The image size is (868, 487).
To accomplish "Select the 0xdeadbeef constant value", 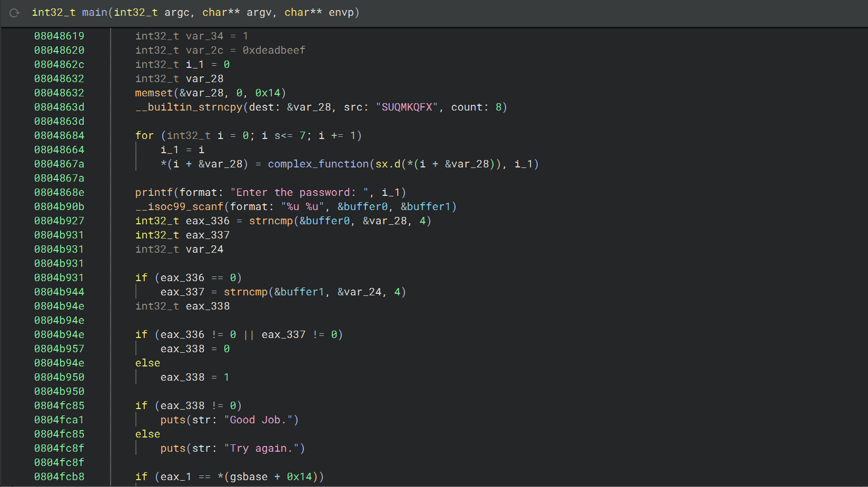I will click(273, 50).
